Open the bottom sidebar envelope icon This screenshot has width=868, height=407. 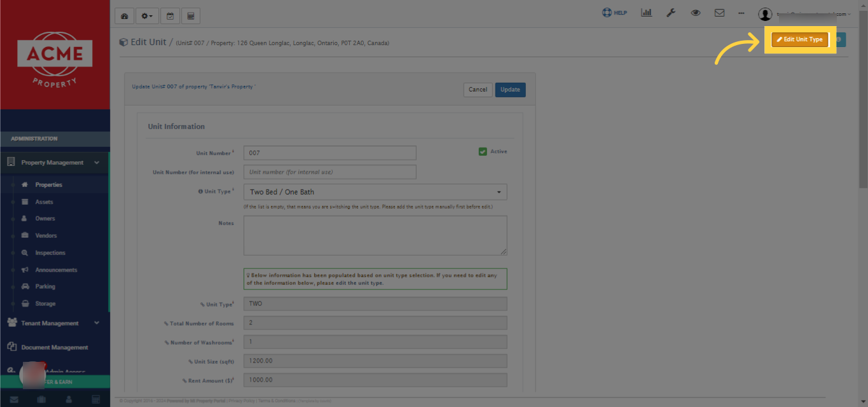tap(14, 399)
